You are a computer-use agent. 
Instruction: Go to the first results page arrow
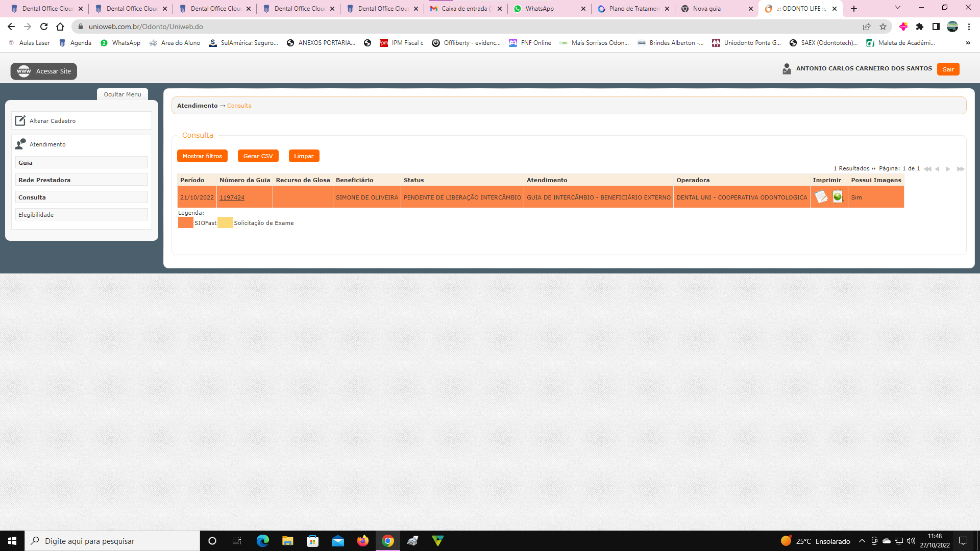point(927,169)
